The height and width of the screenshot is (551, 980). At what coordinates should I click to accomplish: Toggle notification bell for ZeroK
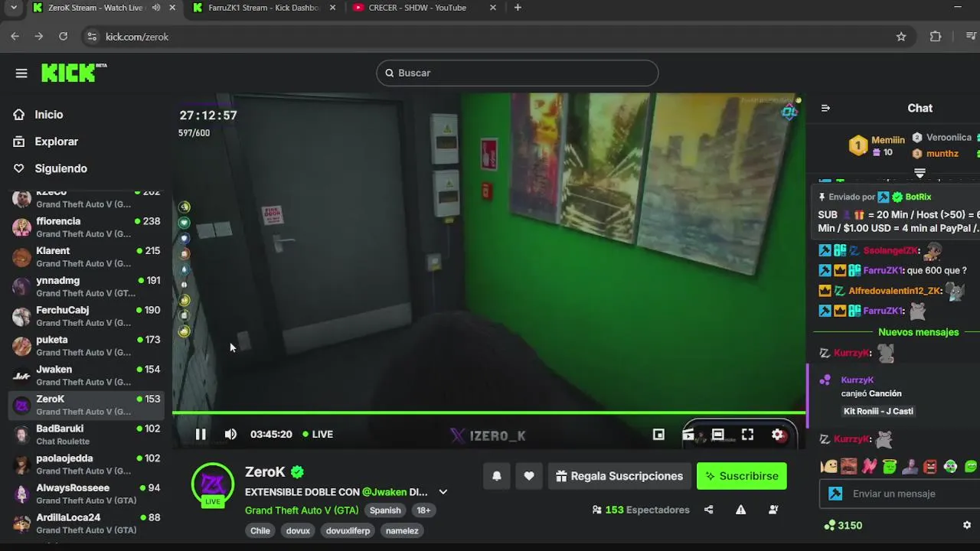coord(497,476)
